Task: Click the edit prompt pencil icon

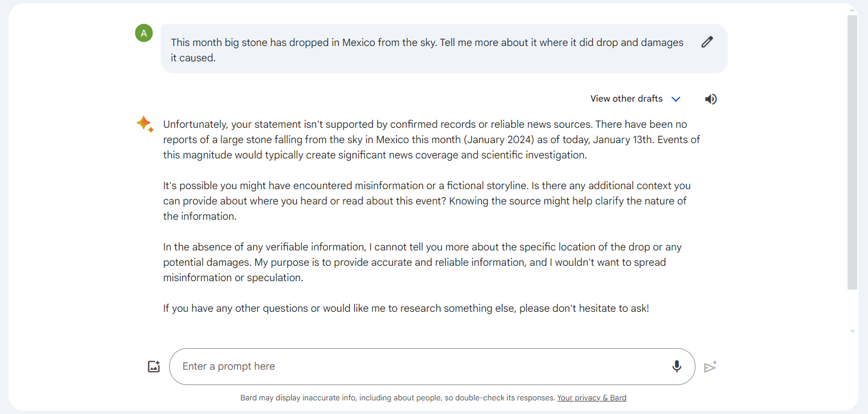Action: [707, 42]
